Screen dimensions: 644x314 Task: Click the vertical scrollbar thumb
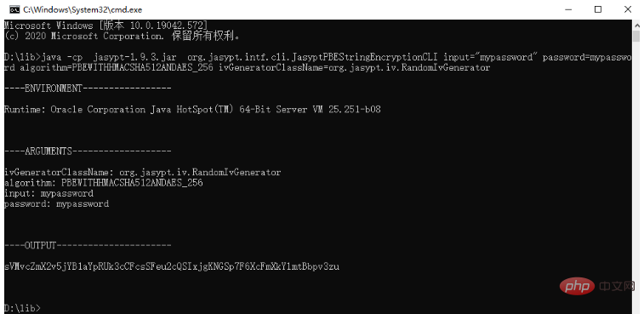636,36
